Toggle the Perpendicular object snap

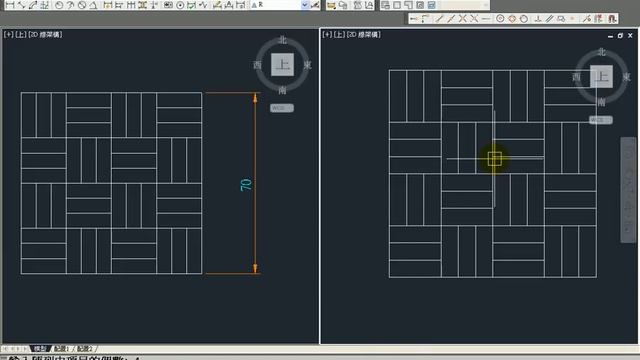pyautogui.click(x=538, y=19)
